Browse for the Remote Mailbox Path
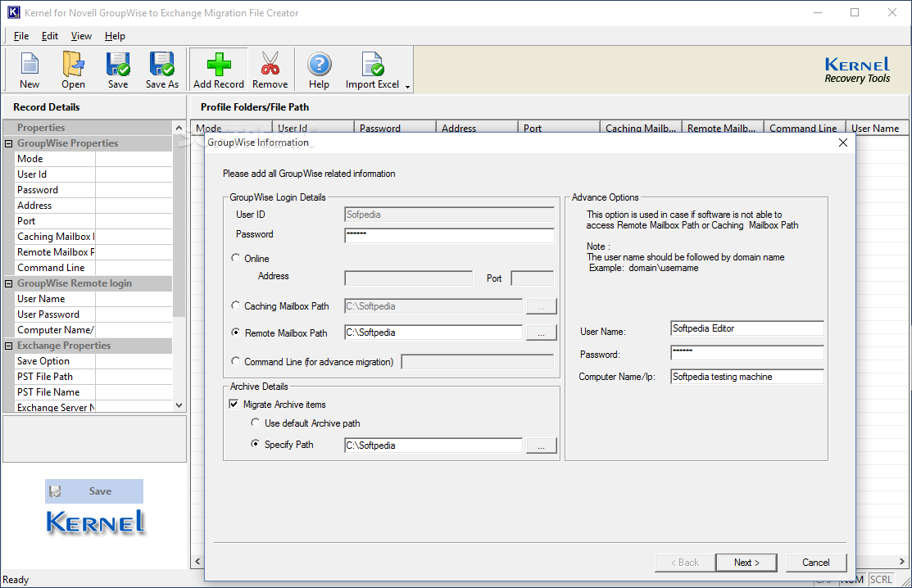This screenshot has width=912, height=588. click(541, 333)
